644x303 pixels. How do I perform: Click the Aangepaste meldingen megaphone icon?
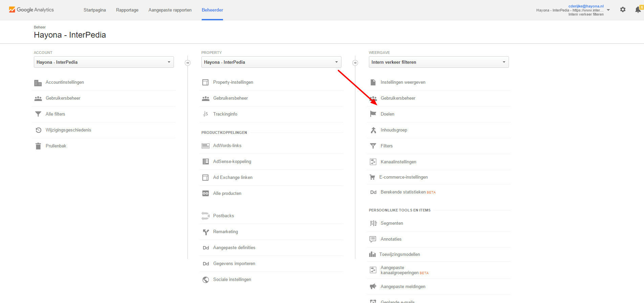point(373,287)
